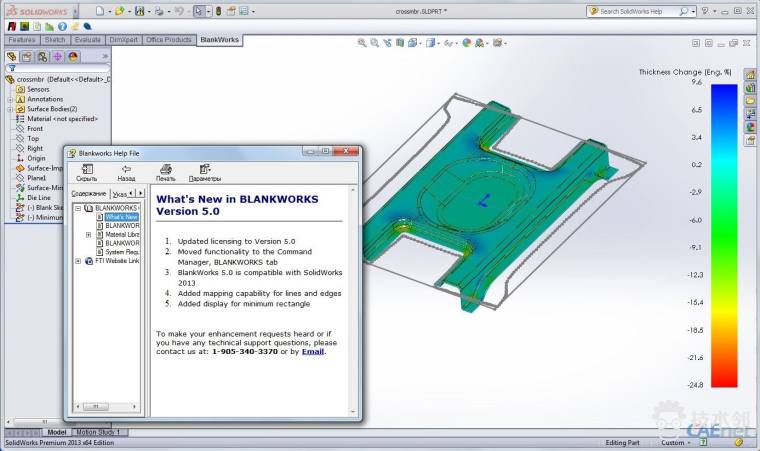Image resolution: width=760 pixels, height=451 pixels.
Task: Open the DisplayManager color sphere tab icon
Action: (x=73, y=57)
